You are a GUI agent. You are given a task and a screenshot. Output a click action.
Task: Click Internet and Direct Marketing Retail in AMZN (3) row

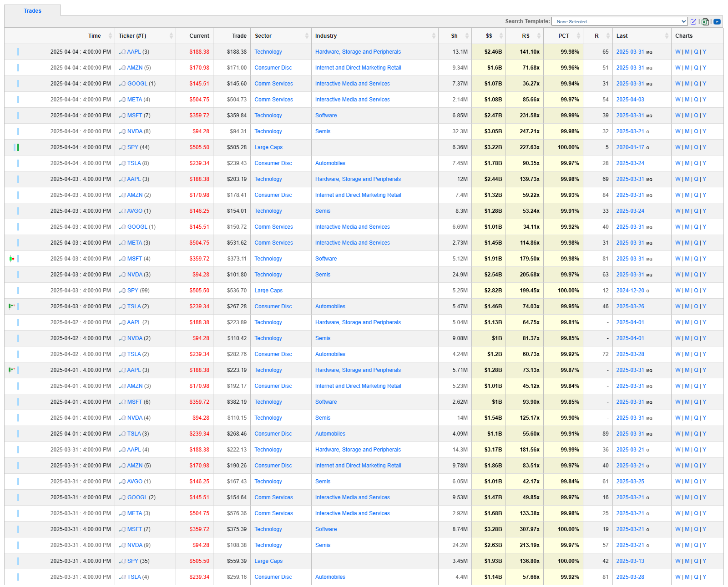point(358,386)
